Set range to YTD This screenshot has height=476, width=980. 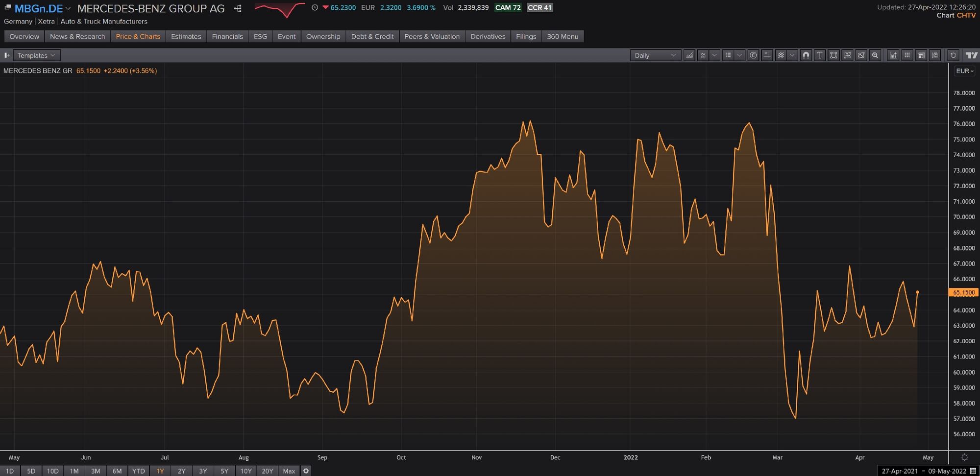(139, 471)
